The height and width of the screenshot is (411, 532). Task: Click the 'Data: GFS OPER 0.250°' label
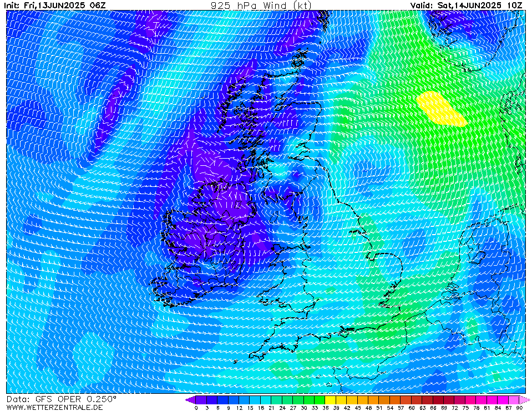tap(62, 399)
